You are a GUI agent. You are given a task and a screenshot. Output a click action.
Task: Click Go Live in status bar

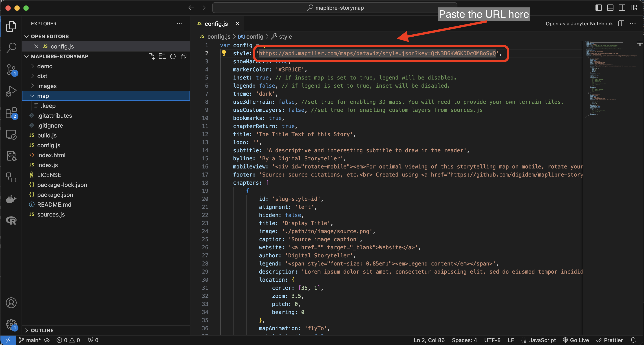[576, 340]
